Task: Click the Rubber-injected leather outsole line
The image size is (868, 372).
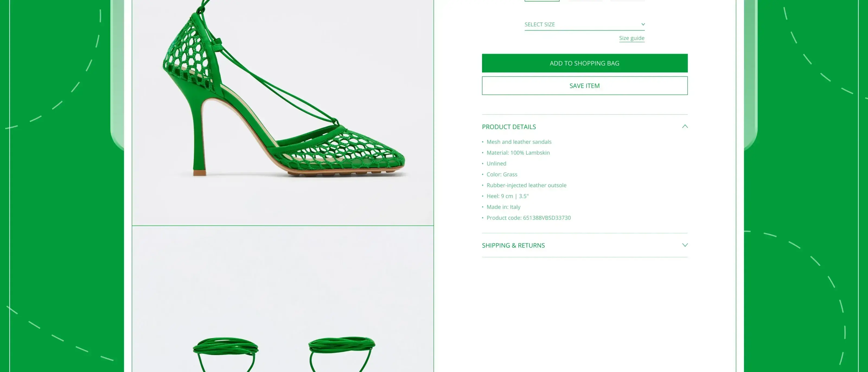Action: point(526,185)
